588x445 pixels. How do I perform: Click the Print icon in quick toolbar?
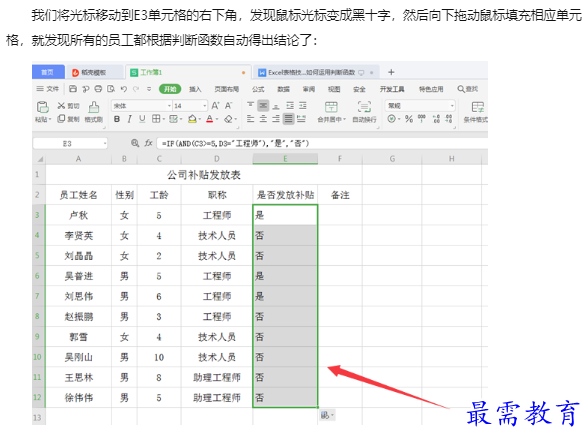(x=98, y=89)
